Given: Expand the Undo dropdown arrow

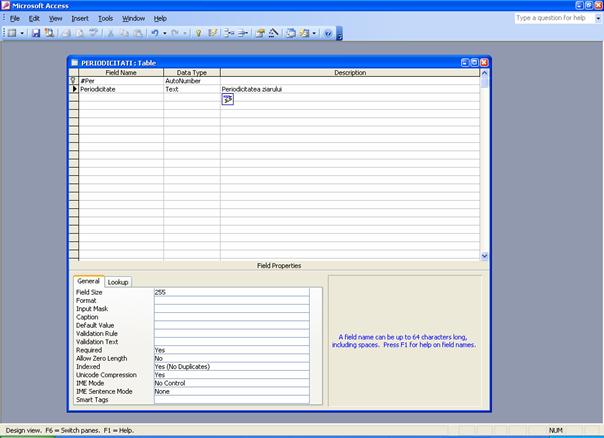Looking at the screenshot, I should pyautogui.click(x=165, y=33).
